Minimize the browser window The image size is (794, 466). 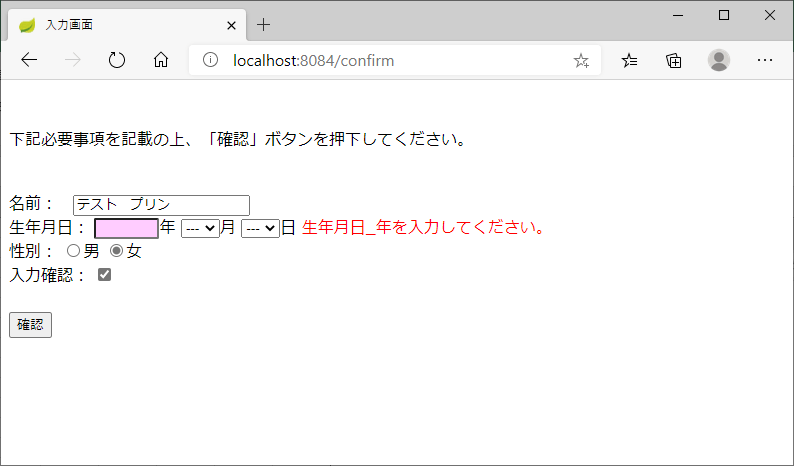678,16
